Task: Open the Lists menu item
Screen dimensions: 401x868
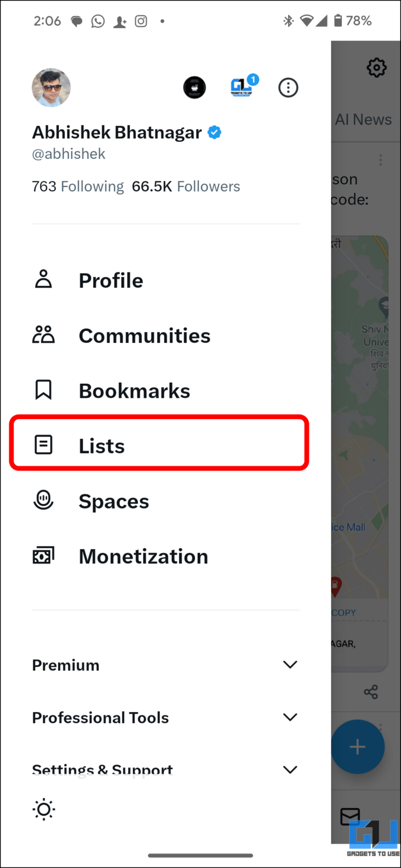Action: (102, 446)
